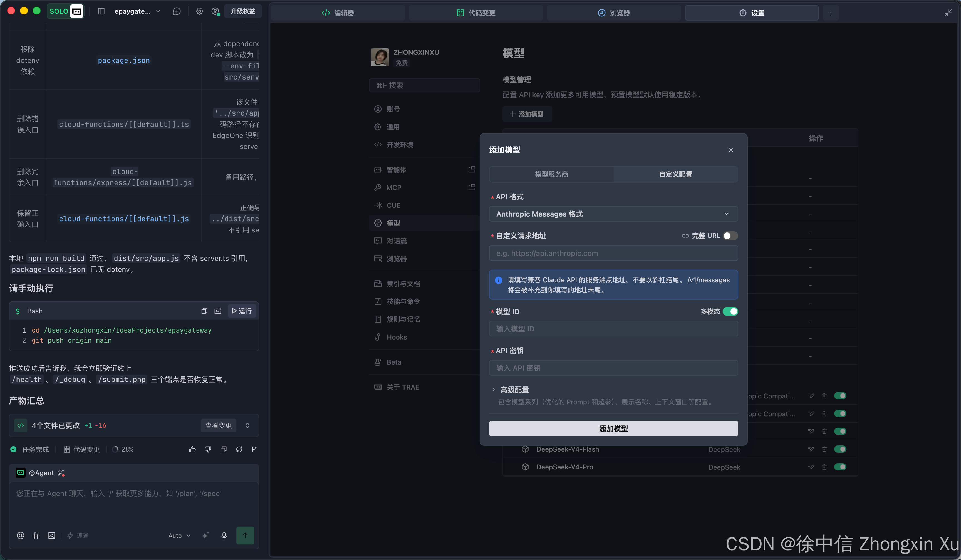The height and width of the screenshot is (560, 961).
Task: Select the 自定义配置 tab in the dialog
Action: tap(675, 174)
